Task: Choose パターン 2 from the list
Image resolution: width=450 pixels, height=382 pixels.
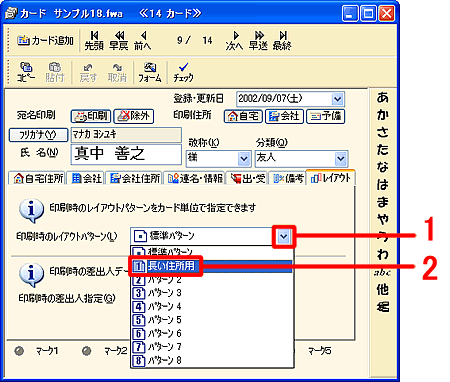Action: point(212,279)
